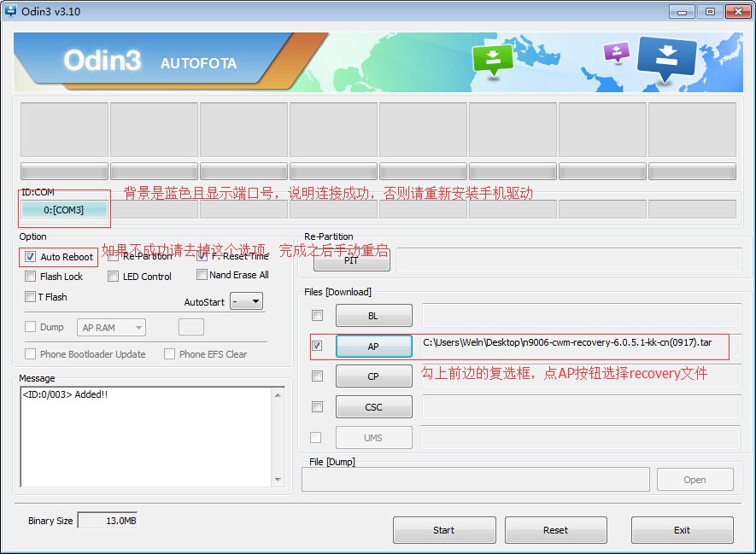Enable the T Flash option
The image size is (756, 554).
pos(31,297)
